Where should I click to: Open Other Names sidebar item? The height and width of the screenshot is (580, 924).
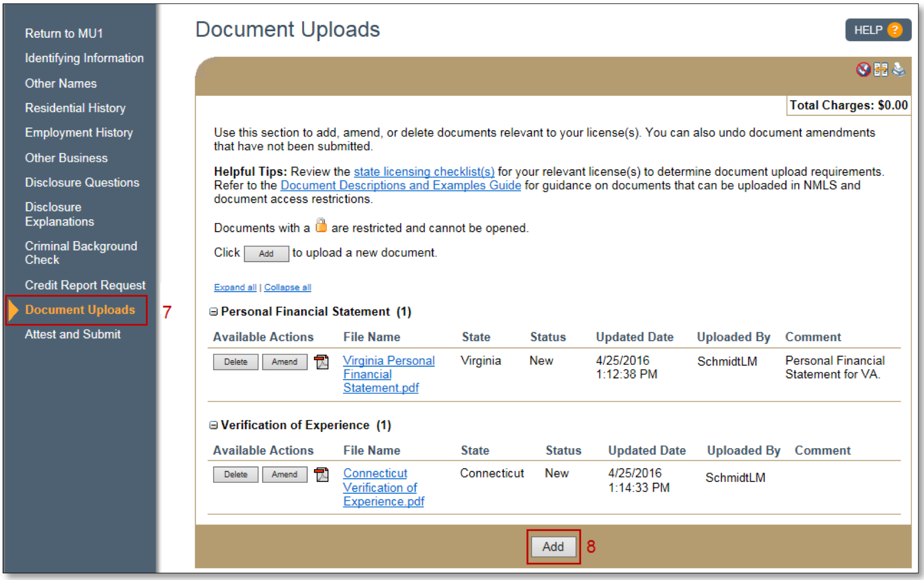click(61, 83)
